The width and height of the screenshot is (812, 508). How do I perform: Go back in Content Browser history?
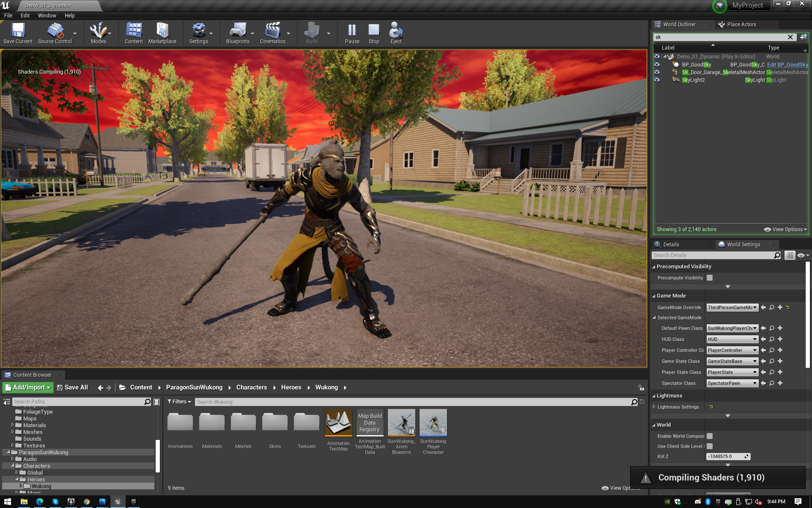tap(100, 388)
